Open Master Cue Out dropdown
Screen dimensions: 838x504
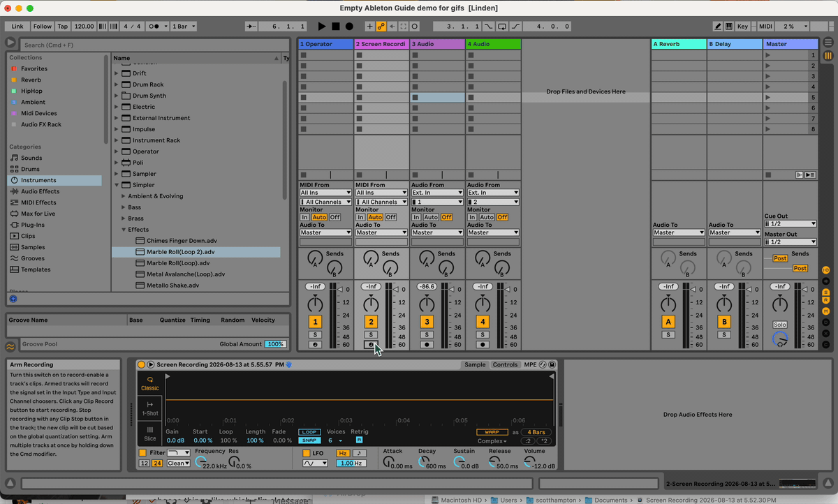coord(791,224)
